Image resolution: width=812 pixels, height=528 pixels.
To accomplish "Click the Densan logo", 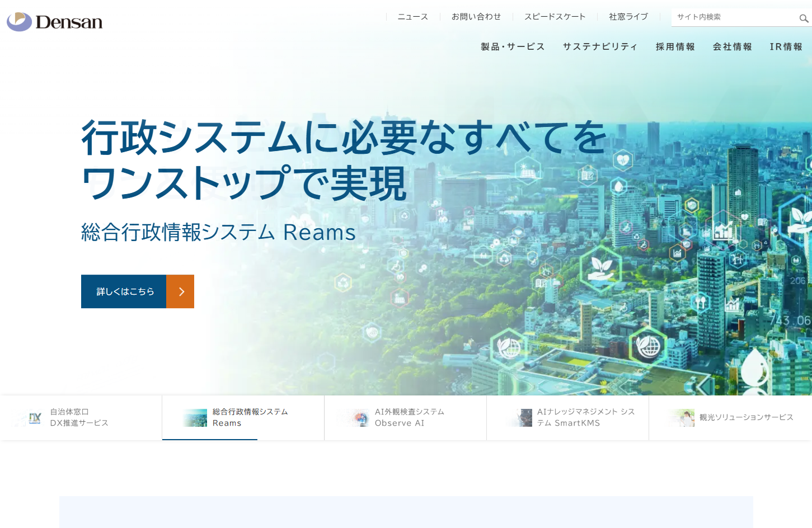I will click(55, 22).
